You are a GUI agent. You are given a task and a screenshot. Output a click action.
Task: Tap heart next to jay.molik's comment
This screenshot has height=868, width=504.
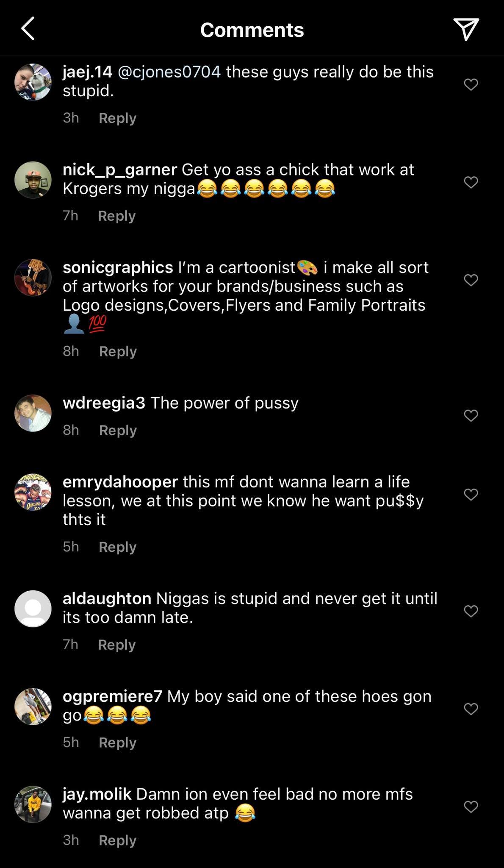471,806
